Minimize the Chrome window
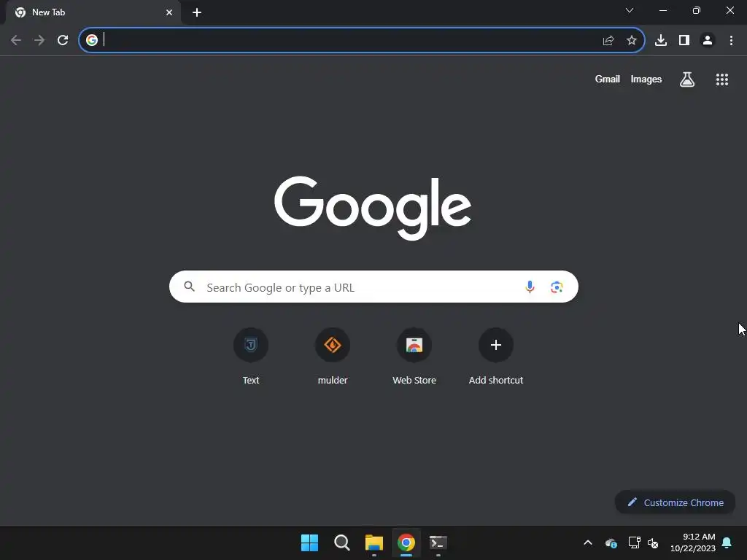Screen dimensions: 747x560 tap(662, 10)
